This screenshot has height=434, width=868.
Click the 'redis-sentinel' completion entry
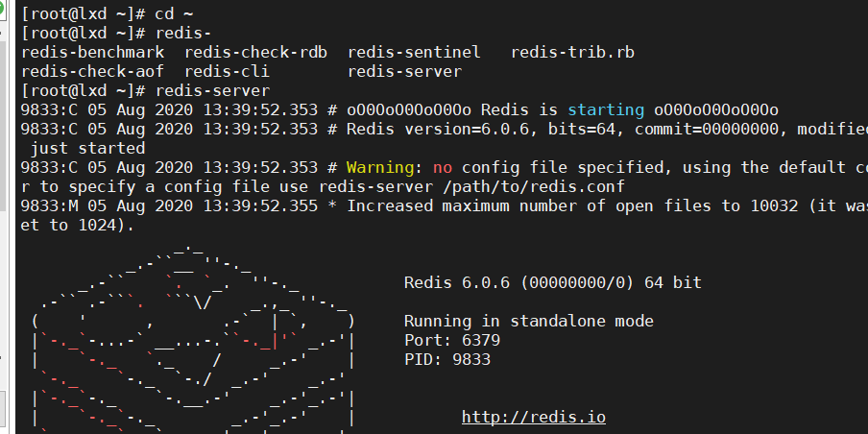(x=414, y=53)
